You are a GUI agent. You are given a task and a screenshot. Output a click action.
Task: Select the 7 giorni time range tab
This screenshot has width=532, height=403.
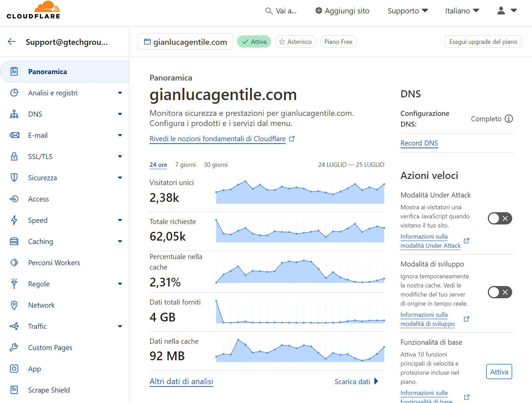tap(185, 165)
